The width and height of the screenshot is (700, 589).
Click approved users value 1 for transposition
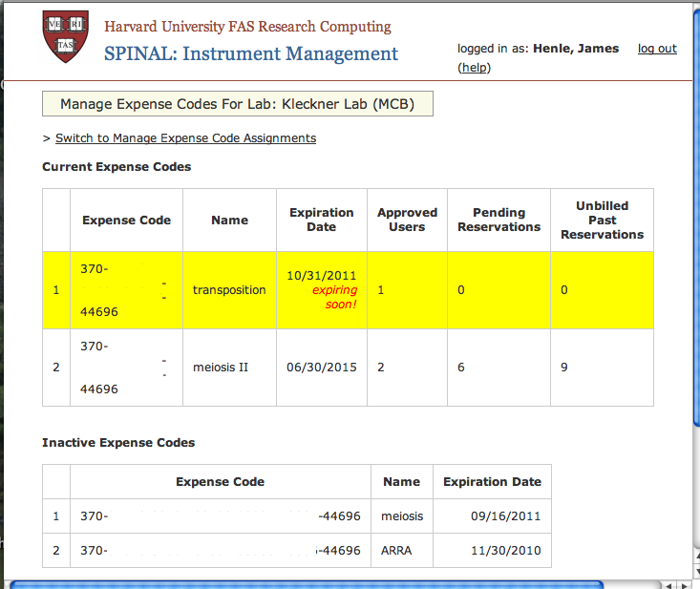coord(381,290)
